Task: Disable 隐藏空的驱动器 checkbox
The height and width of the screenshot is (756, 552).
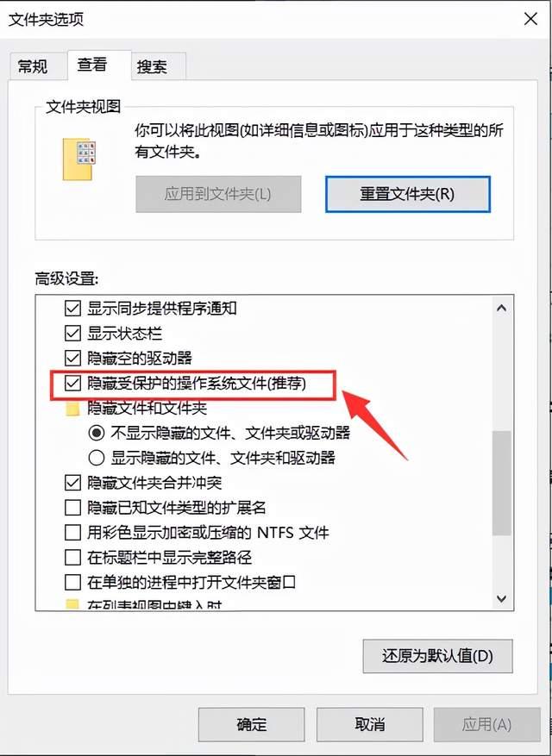Action: coord(72,359)
